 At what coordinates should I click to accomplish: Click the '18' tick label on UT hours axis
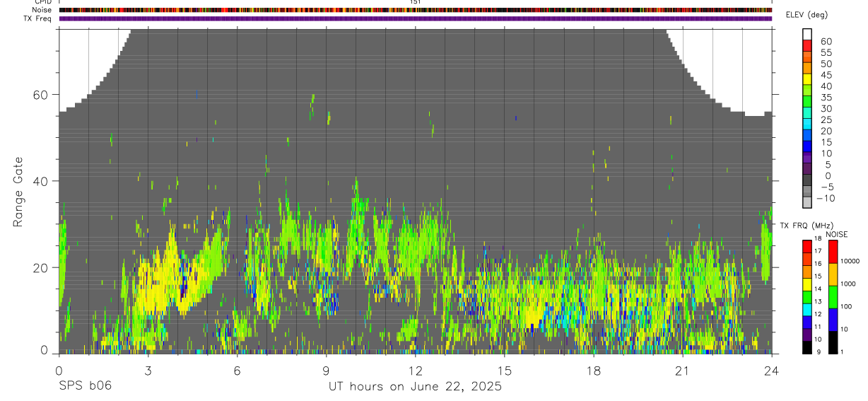coord(594,370)
